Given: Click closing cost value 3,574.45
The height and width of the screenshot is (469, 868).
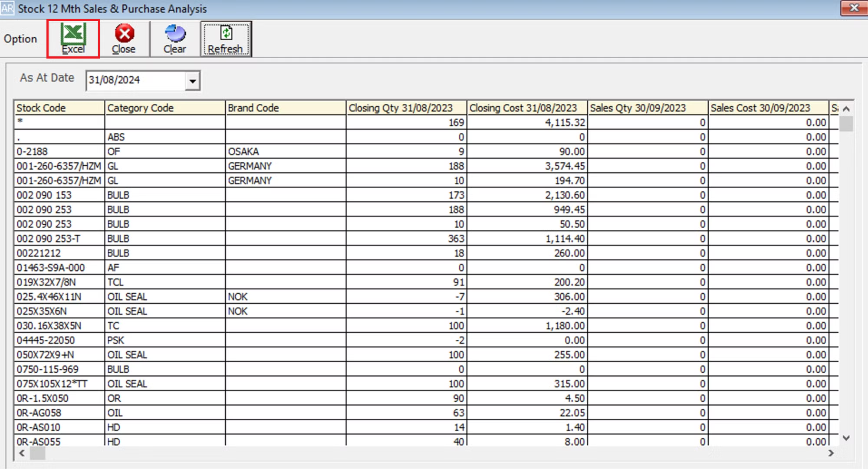Looking at the screenshot, I should tap(527, 166).
